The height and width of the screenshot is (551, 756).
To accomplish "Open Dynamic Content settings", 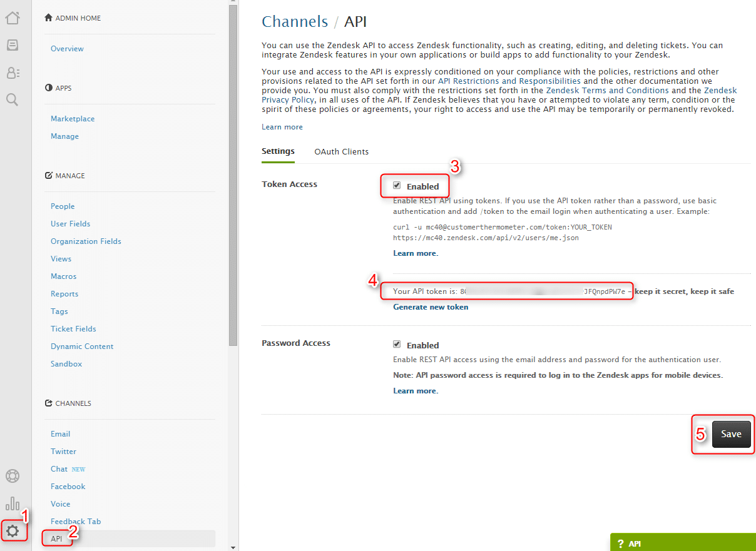I will (82, 346).
